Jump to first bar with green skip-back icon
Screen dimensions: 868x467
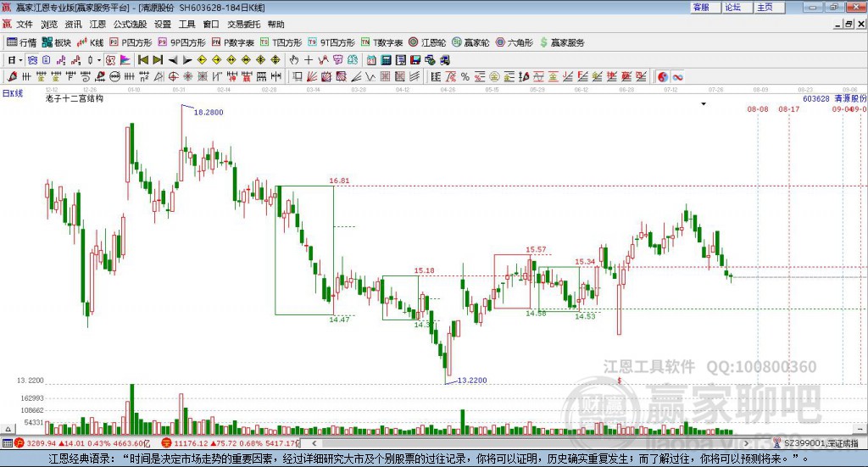pos(142,60)
